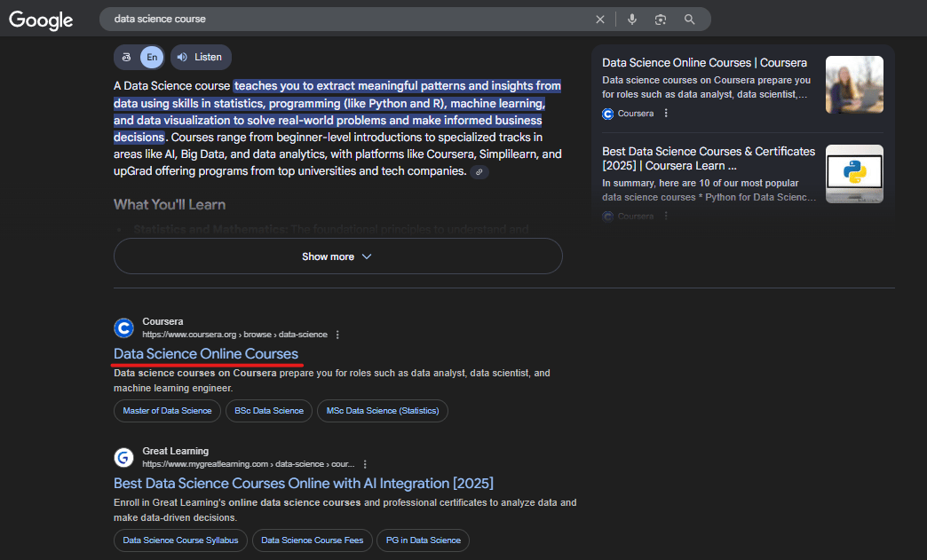927x560 pixels.
Task: Focus the search field containing data science course
Action: tap(346, 20)
